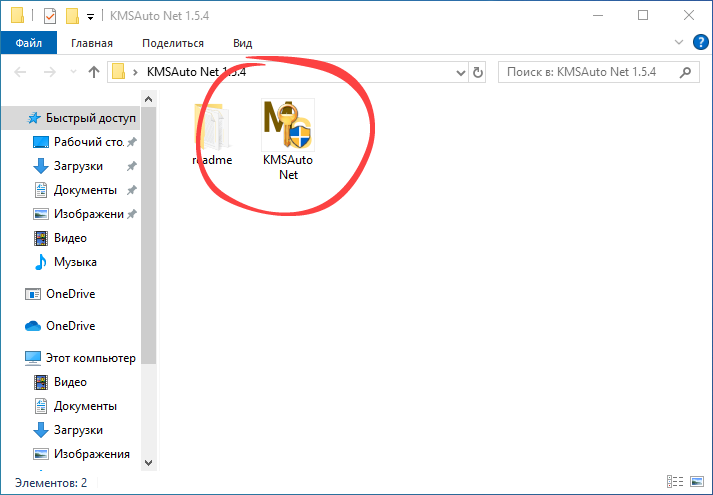Click the New folder icon in title bar
The image size is (713, 495).
(x=71, y=15)
